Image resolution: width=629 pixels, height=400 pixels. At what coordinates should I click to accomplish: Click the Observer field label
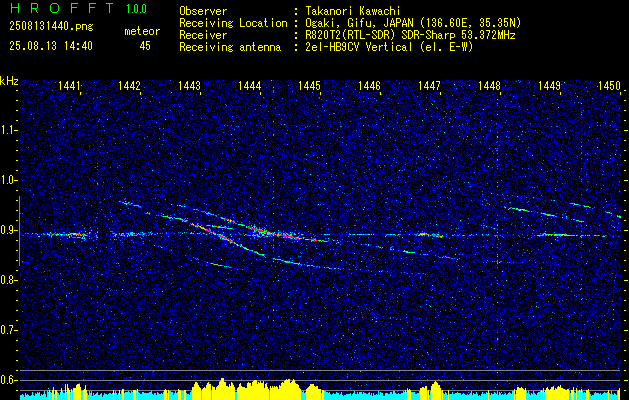coord(203,11)
